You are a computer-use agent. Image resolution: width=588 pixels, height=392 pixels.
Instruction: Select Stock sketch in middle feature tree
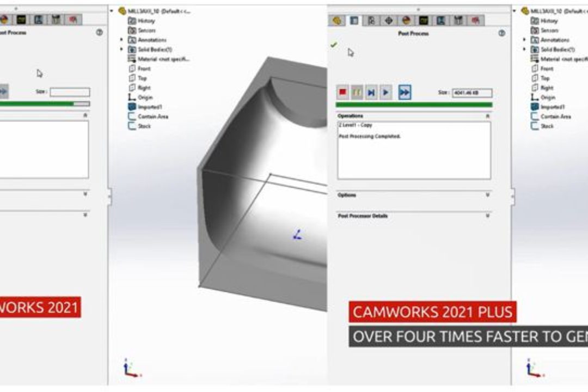pyautogui.click(x=139, y=126)
